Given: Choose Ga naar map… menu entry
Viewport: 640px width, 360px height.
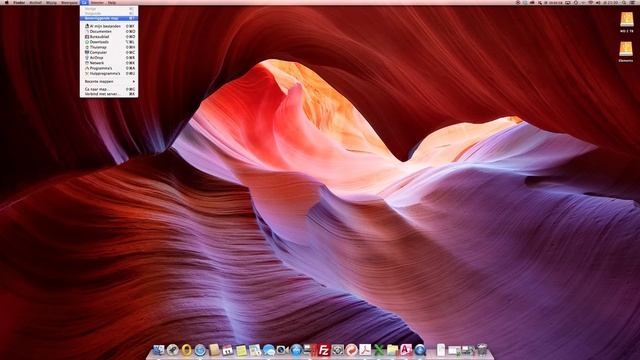Looking at the screenshot, I should (109, 89).
